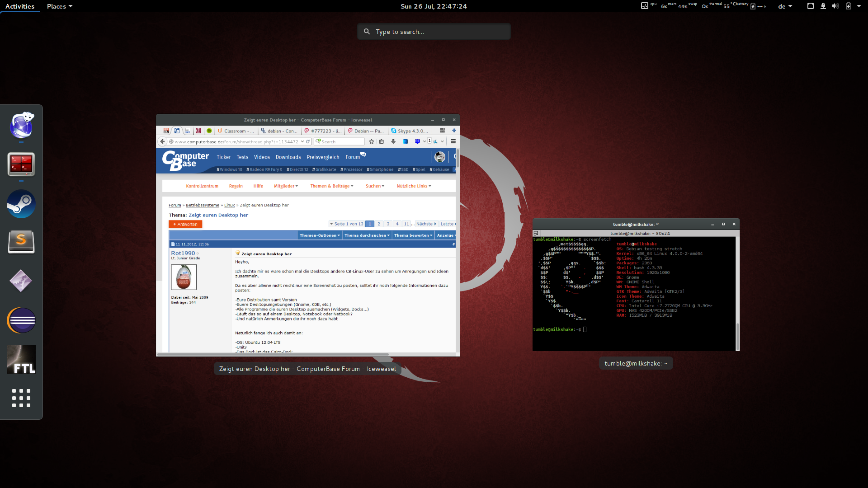Click the browser back arrow button
868x488 pixels.
[x=162, y=141]
